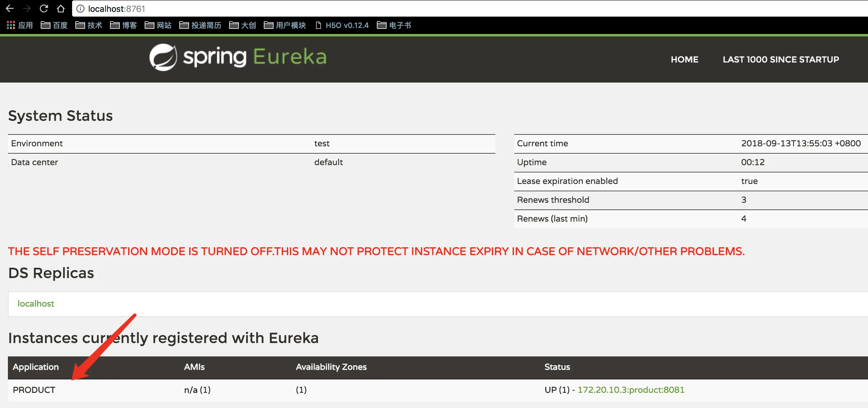Click the localhost replica link
This screenshot has width=868, height=408.
[36, 304]
